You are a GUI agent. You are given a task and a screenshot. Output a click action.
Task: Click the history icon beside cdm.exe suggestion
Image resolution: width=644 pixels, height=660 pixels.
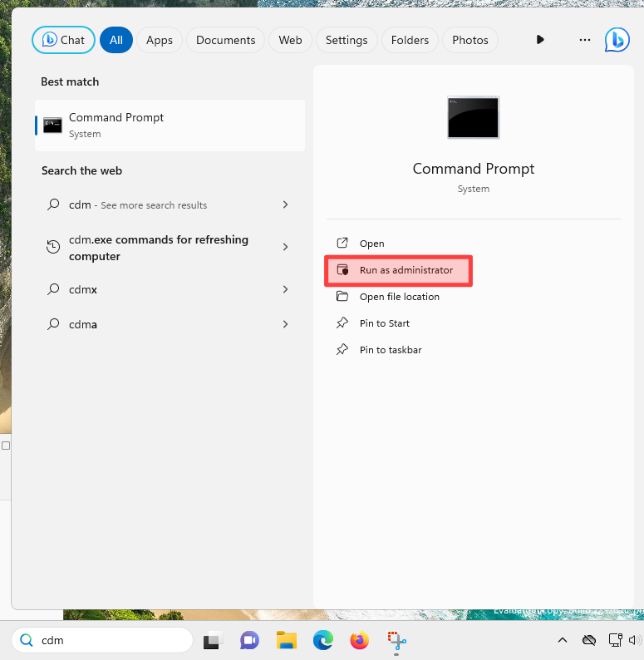tap(53, 247)
